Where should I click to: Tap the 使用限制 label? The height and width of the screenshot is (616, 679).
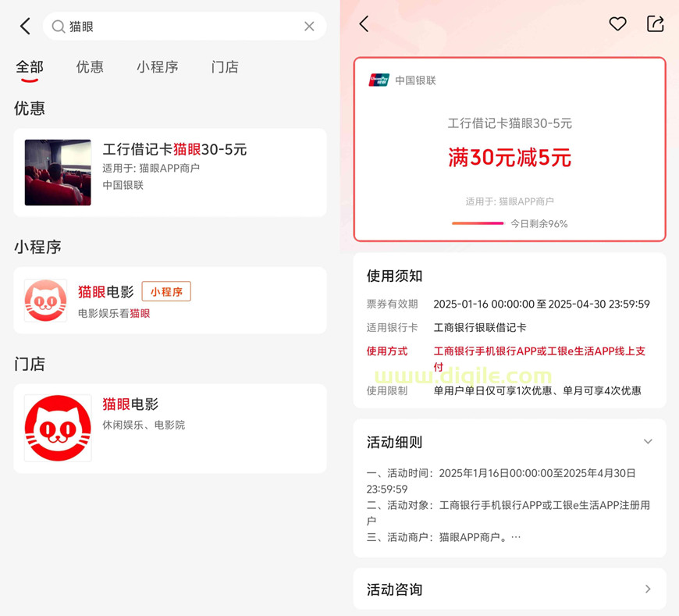pyautogui.click(x=387, y=390)
